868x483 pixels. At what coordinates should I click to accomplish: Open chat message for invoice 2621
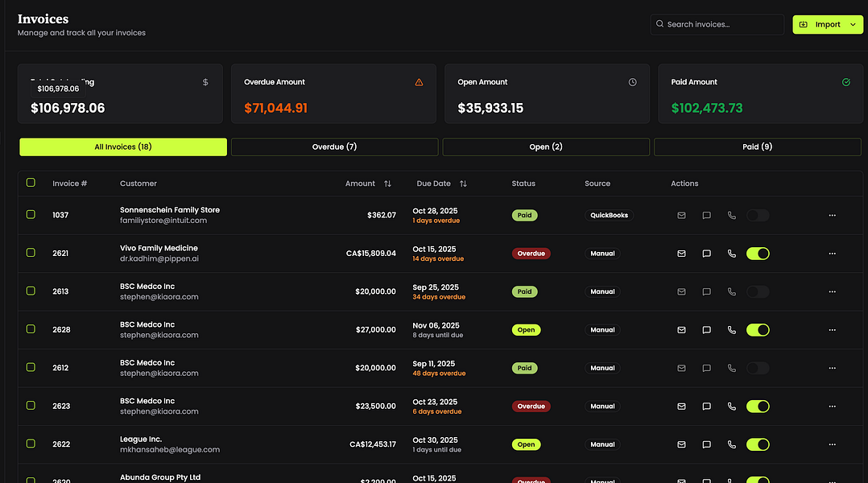click(x=706, y=254)
